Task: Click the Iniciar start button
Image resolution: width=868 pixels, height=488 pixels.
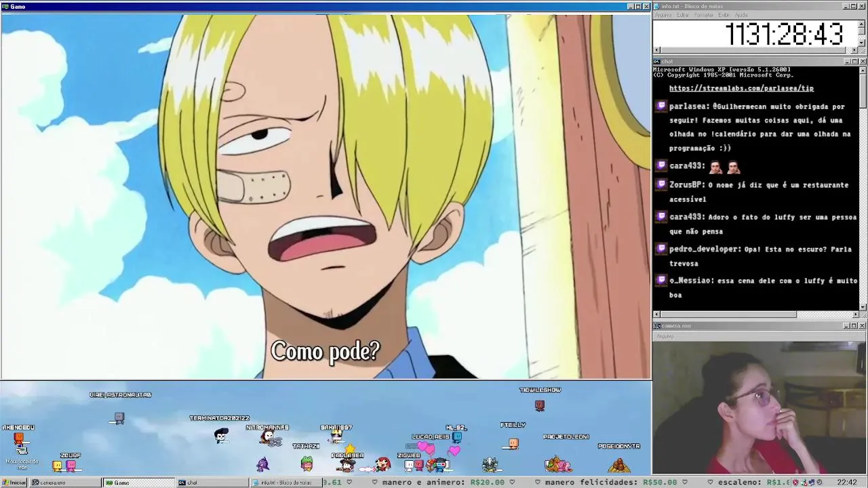Action: point(14,483)
